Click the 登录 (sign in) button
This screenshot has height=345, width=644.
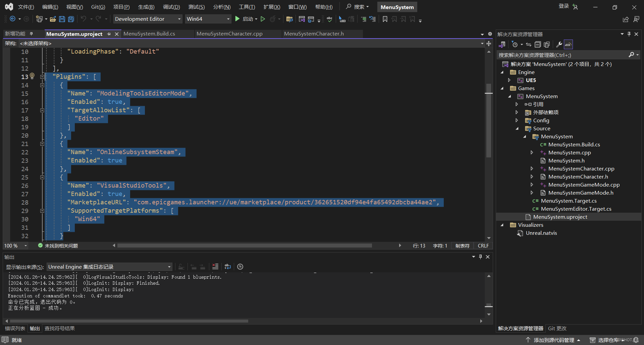click(564, 6)
